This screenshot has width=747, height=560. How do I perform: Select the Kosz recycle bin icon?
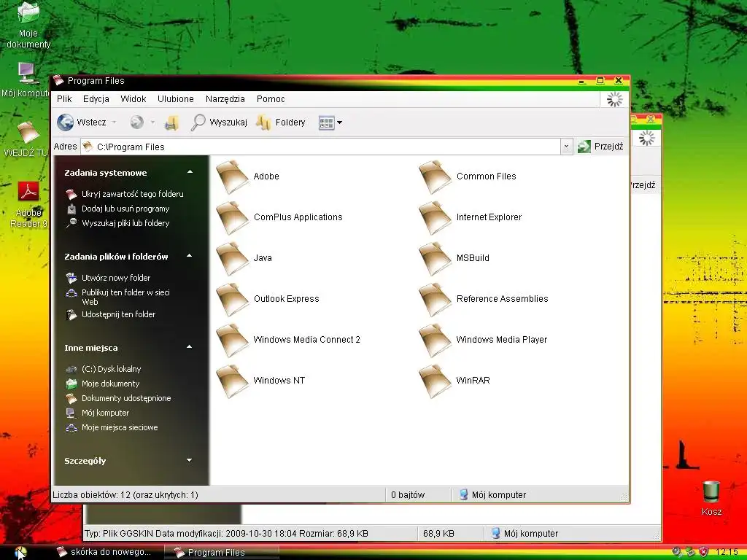[x=711, y=498]
